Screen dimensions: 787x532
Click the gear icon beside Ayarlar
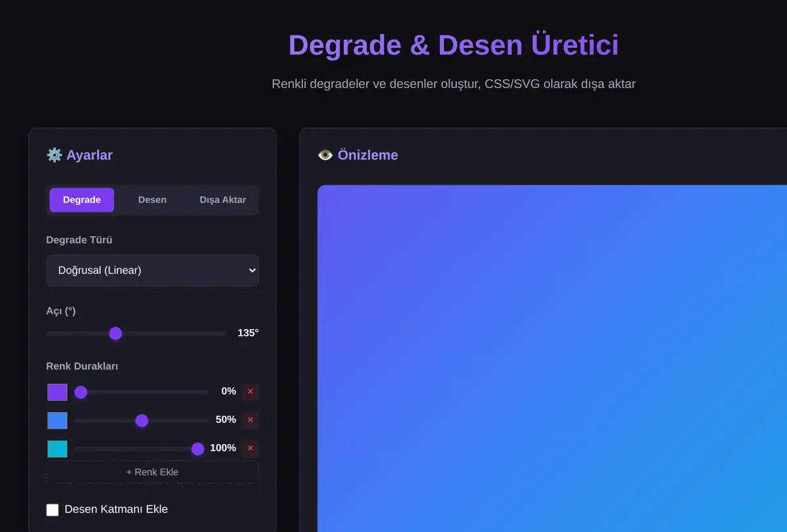point(54,155)
